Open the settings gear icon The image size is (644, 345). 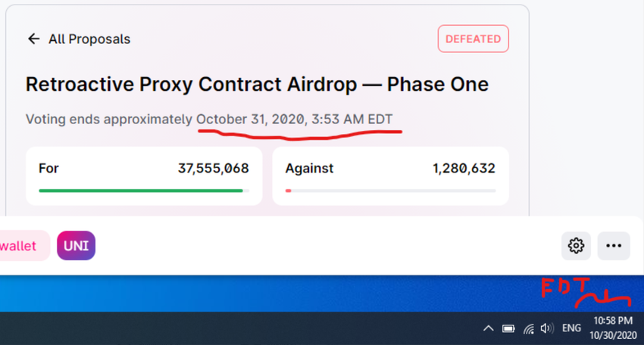(576, 246)
